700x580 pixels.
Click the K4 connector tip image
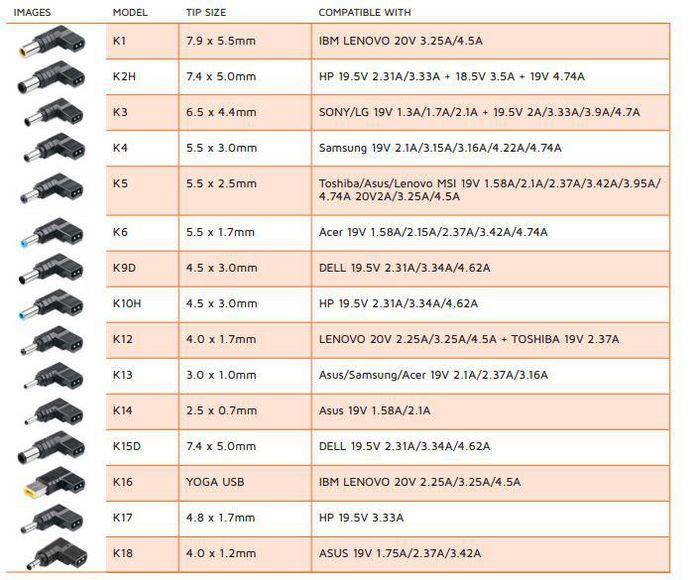[54, 148]
